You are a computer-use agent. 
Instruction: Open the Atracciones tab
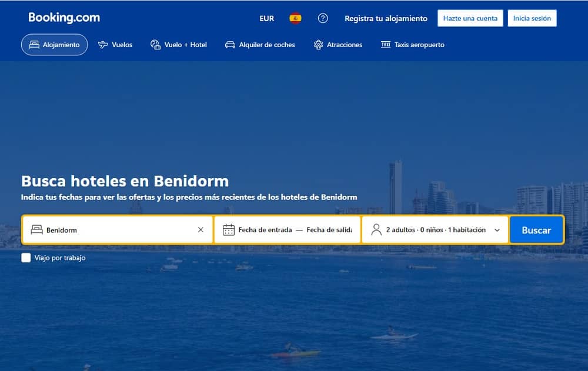(x=338, y=45)
